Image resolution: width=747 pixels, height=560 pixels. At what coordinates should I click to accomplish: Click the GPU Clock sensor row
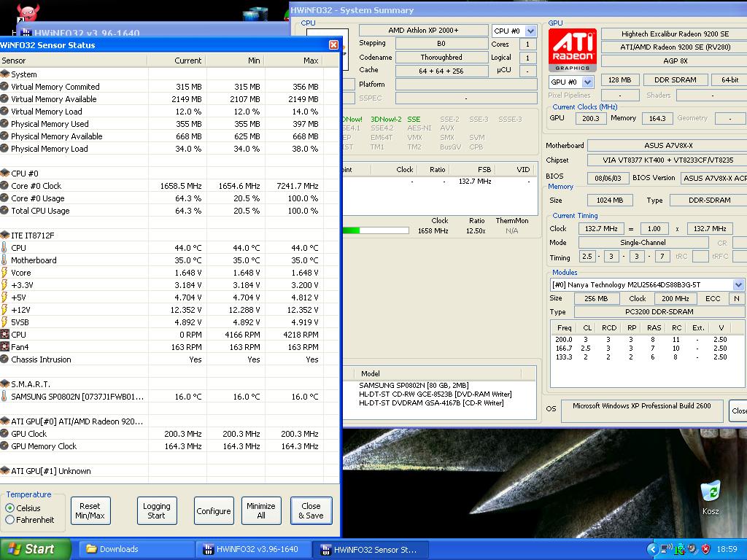pos(162,434)
